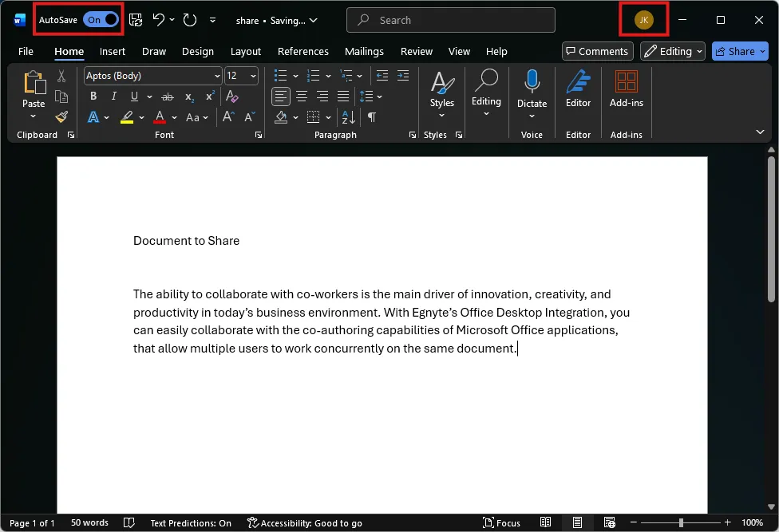
Task: Switch to the Insert ribbon tab
Action: [112, 51]
